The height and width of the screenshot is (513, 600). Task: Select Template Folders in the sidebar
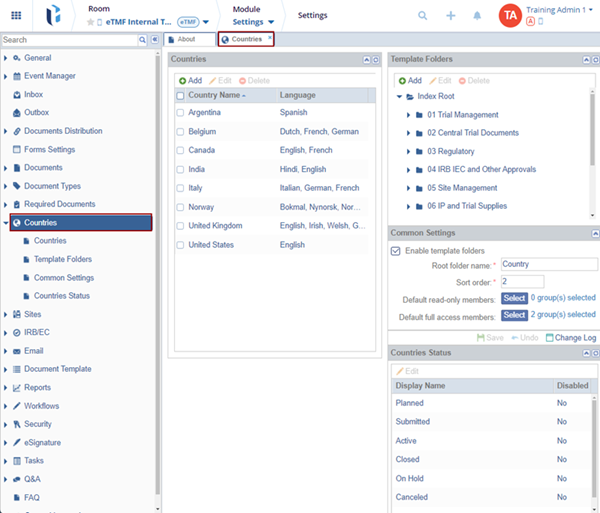tap(62, 259)
